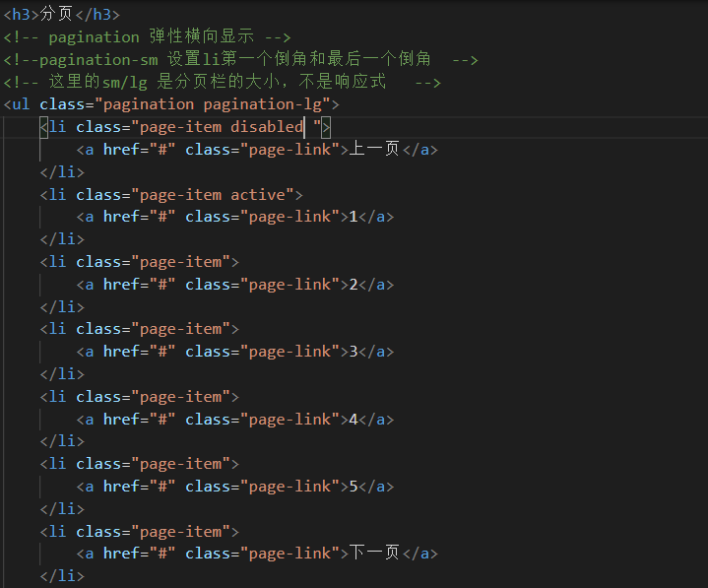Click the opening li tag above page 2 link
Viewport: 708px width, 588px height.
[x=140, y=262]
